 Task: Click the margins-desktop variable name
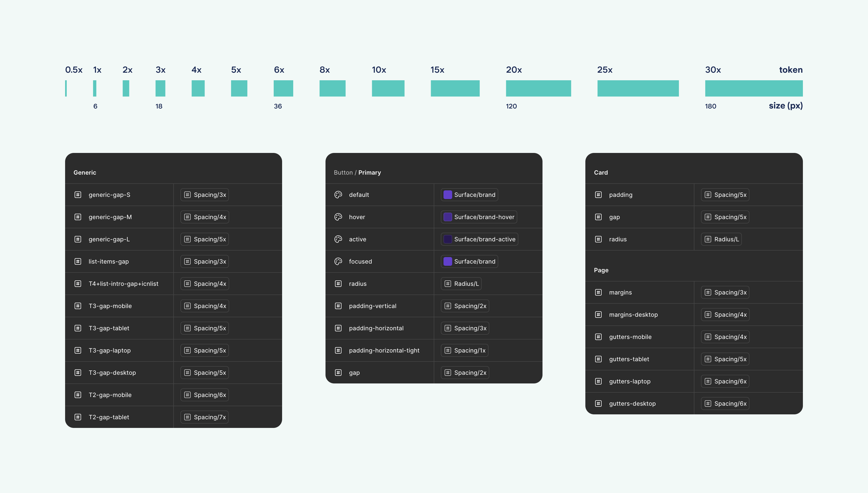coord(633,315)
